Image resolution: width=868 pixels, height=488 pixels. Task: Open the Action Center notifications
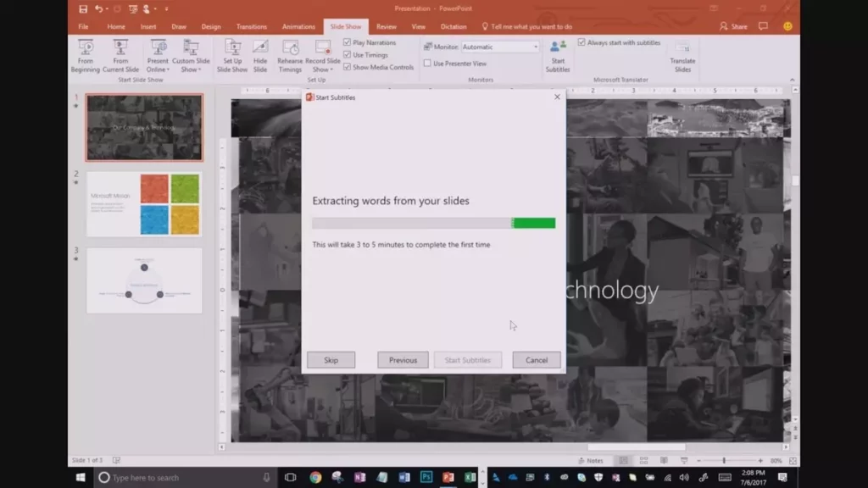pyautogui.click(x=782, y=477)
